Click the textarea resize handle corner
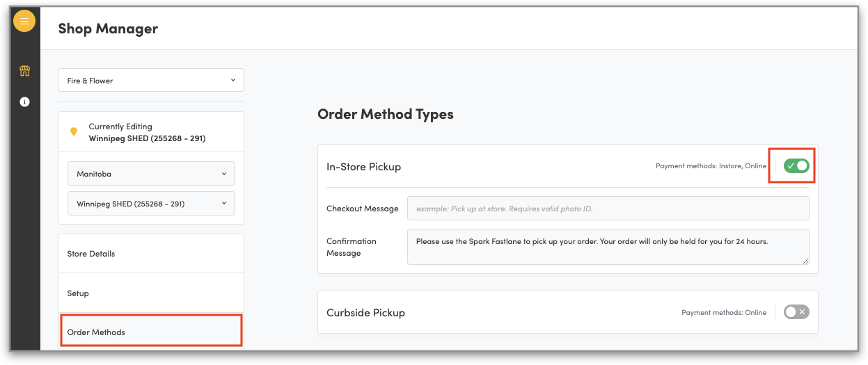The image size is (868, 365). pos(806,261)
